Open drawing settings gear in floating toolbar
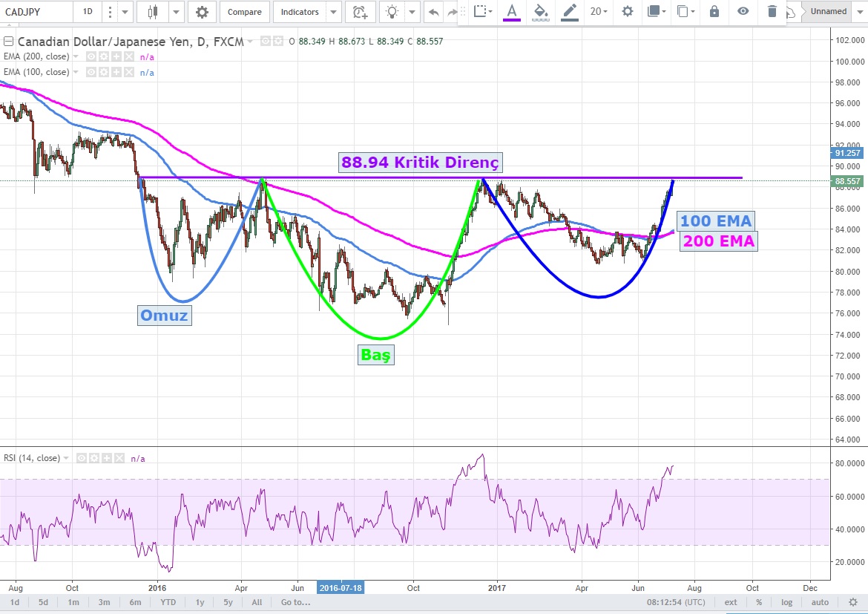Viewport: 868px width, 614px height. click(x=628, y=12)
